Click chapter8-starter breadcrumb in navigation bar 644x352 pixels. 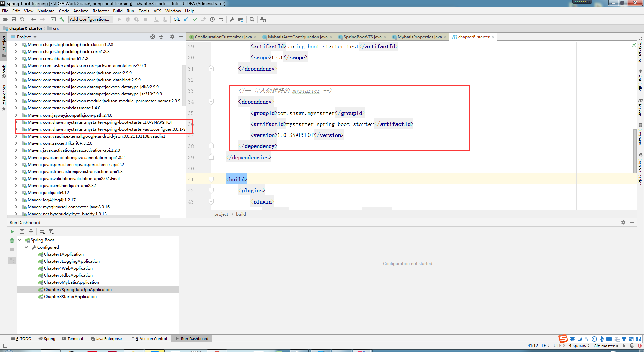point(26,29)
